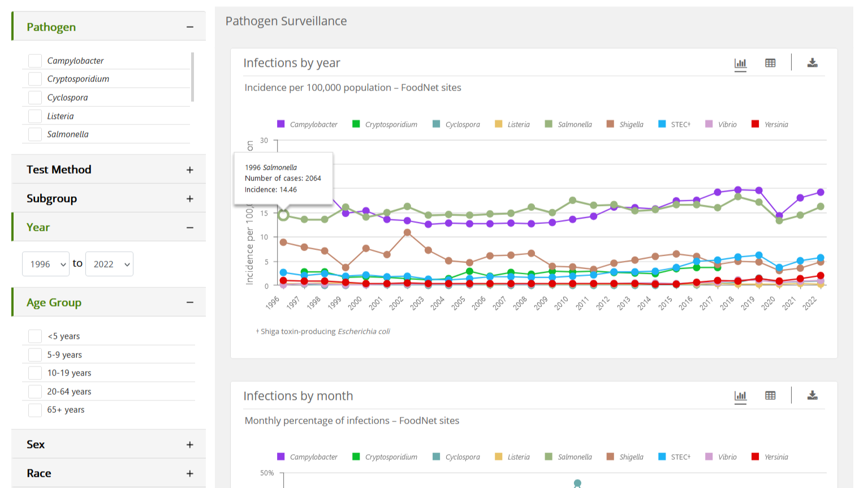The height and width of the screenshot is (488, 868).
Task: Download Infections by month data
Action: pyautogui.click(x=812, y=395)
